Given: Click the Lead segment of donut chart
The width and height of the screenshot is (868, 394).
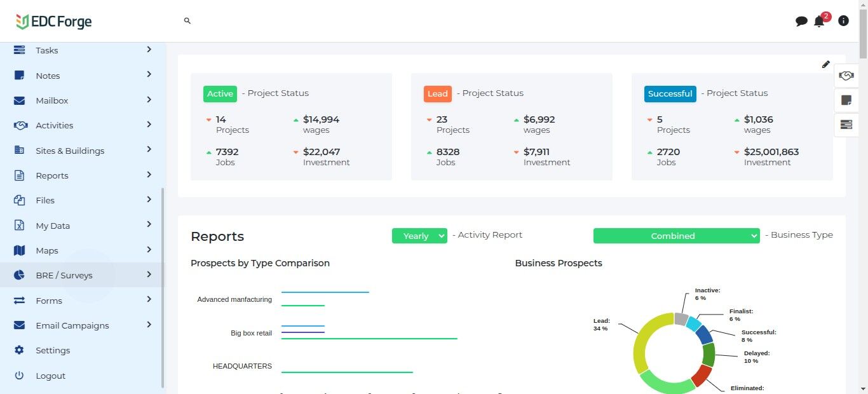Looking at the screenshot, I should [x=641, y=350].
